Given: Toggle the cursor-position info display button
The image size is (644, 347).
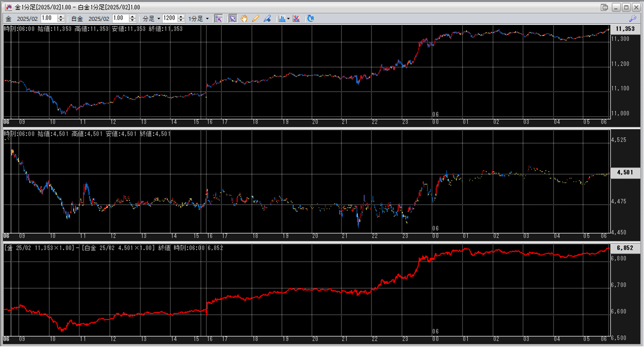Looking at the screenshot, I should pyautogui.click(x=219, y=19).
